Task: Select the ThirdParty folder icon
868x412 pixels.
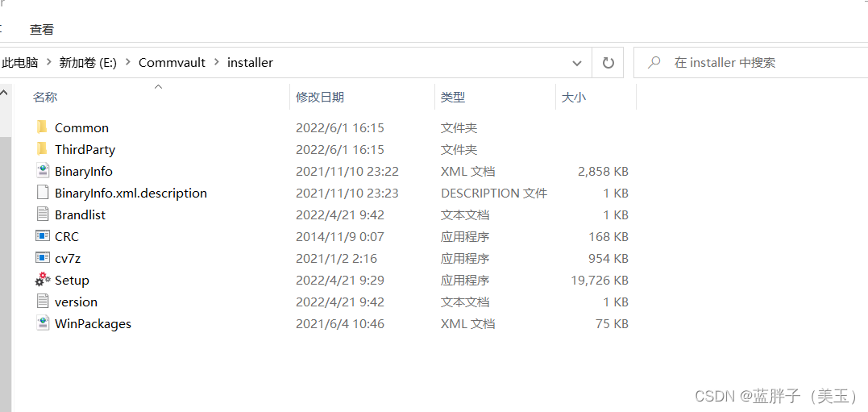Action: [x=43, y=149]
